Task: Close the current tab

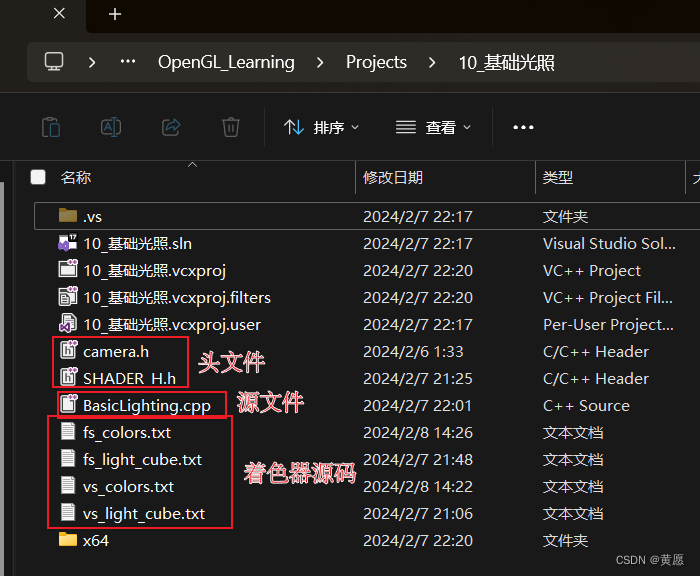Action: 59,13
